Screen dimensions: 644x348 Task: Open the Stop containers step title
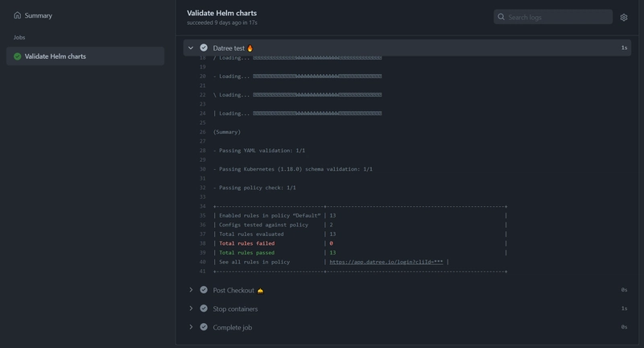[x=235, y=309]
